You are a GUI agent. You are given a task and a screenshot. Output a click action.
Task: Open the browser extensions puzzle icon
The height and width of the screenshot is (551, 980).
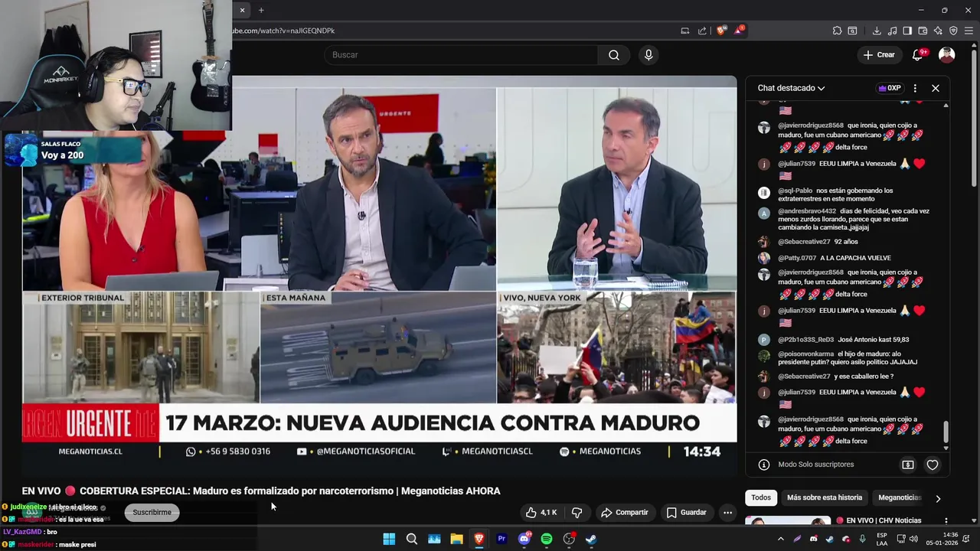[837, 31]
